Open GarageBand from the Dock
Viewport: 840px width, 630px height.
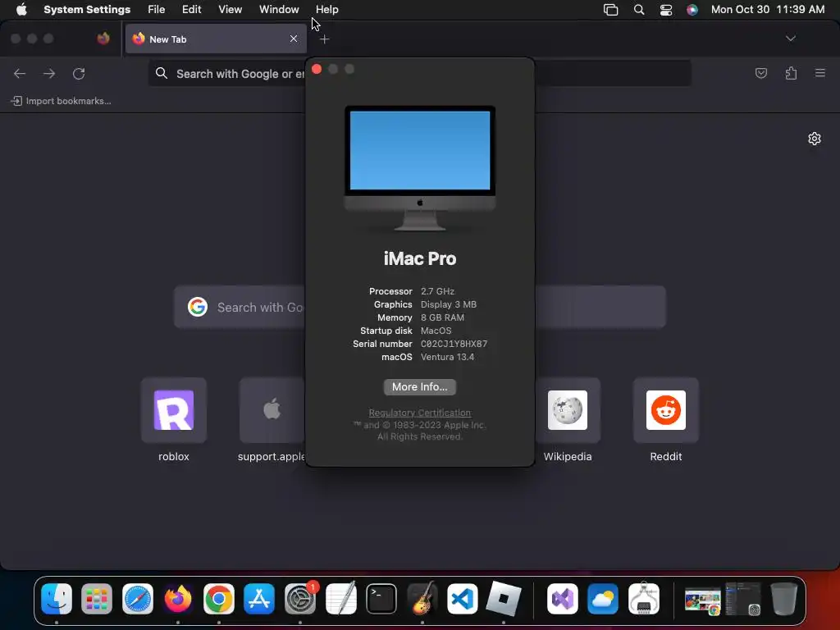[x=422, y=598]
